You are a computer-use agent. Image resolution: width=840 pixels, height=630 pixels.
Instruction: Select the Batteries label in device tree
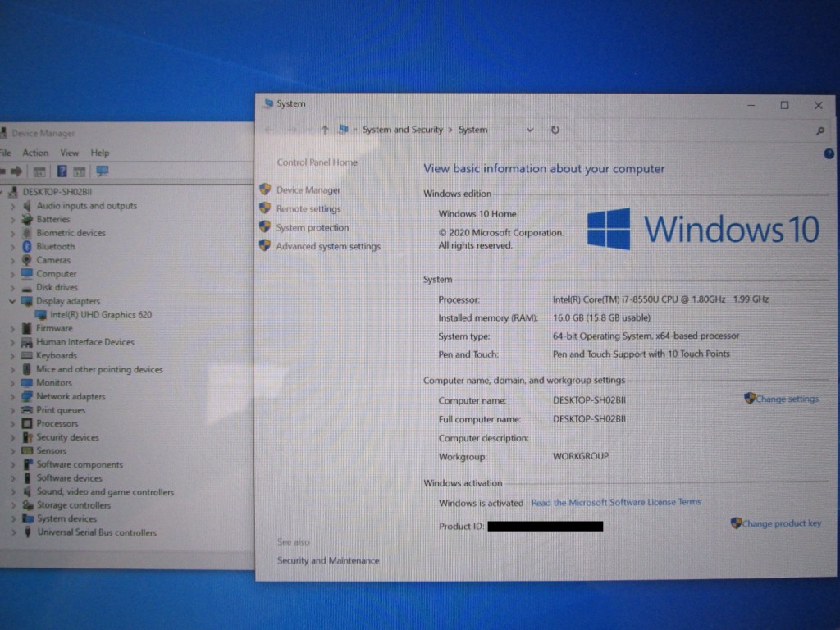53,220
